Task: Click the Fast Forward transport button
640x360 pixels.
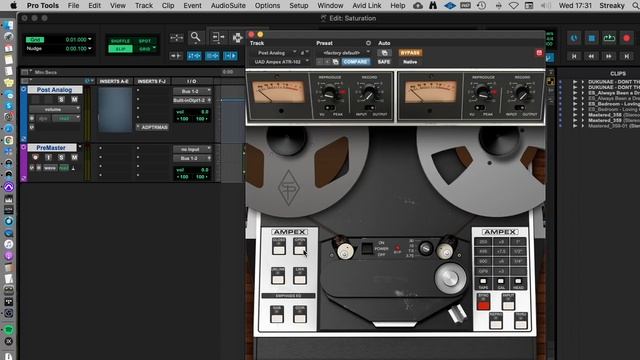Action: 609,56
